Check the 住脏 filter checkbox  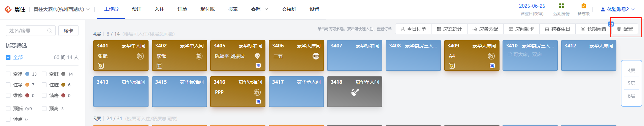coord(44,85)
